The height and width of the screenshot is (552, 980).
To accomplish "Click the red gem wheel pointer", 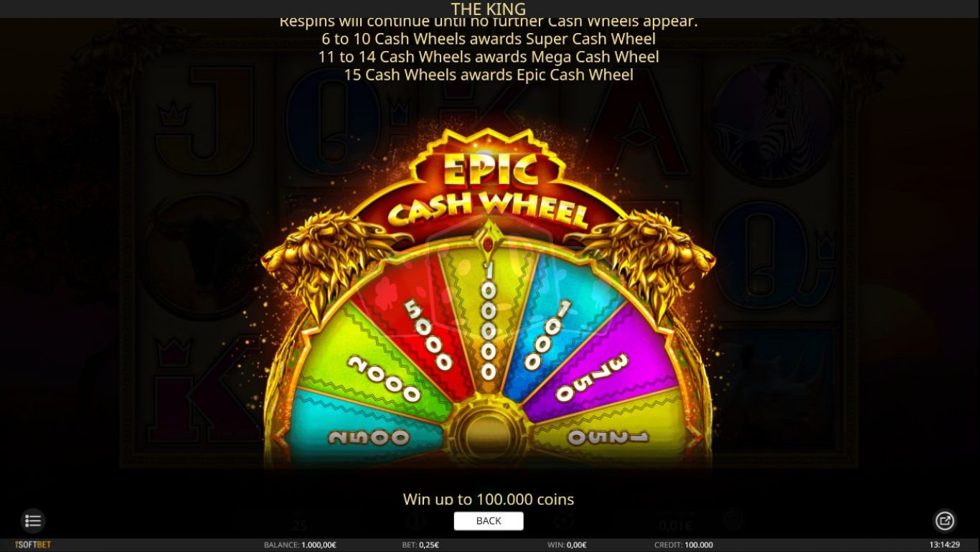I will click(489, 239).
